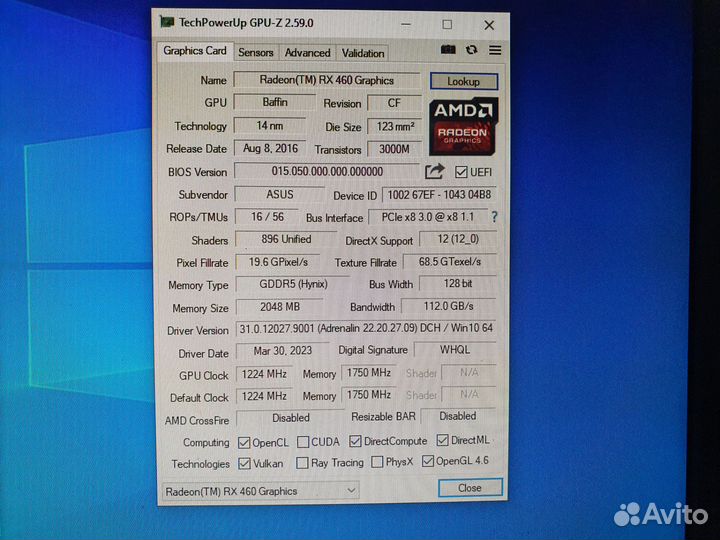Click the Default Clock value '1224 MHz'
The height and width of the screenshot is (540, 720).
pos(264,396)
